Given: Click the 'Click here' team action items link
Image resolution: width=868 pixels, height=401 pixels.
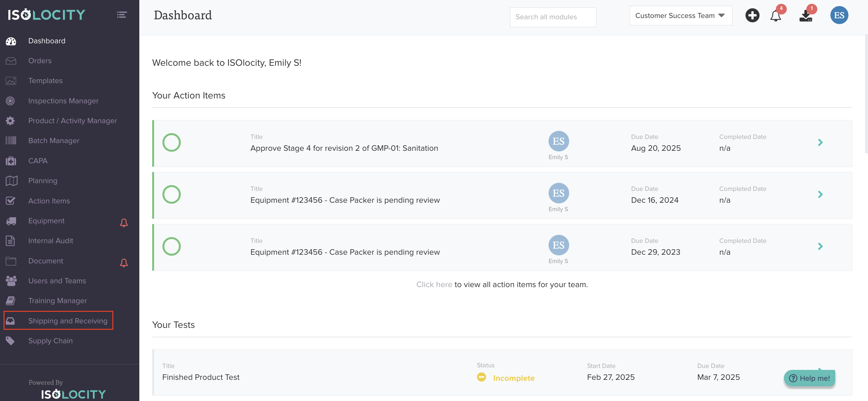Looking at the screenshot, I should tap(434, 285).
